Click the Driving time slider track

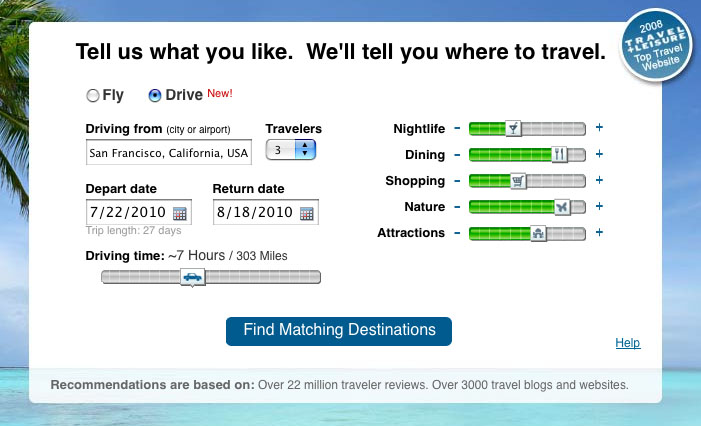[270, 277]
